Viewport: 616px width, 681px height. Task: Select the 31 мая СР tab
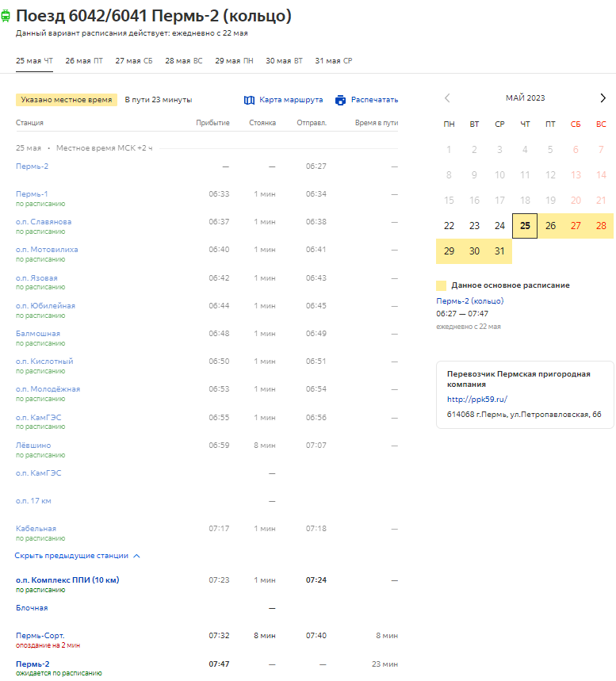pyautogui.click(x=334, y=61)
